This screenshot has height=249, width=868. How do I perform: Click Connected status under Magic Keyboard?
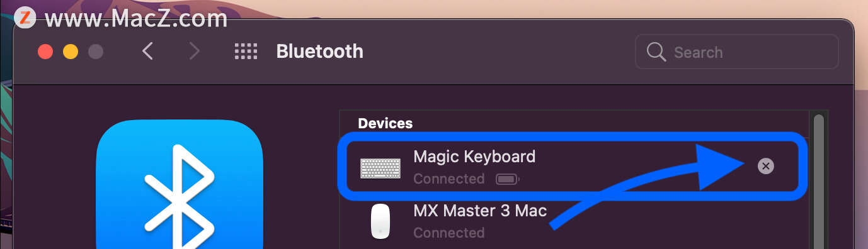point(449,179)
